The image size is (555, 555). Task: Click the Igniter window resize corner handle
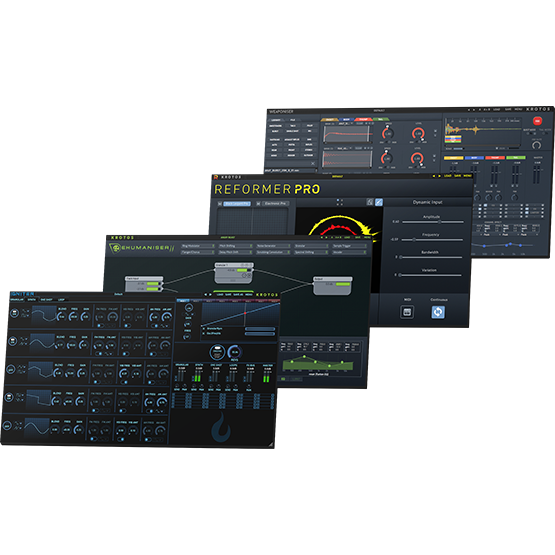271,444
